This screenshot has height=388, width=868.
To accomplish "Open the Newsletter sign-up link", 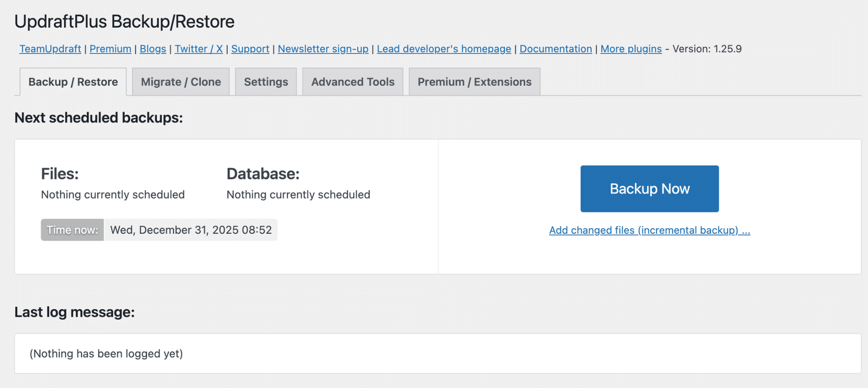I will coord(323,49).
